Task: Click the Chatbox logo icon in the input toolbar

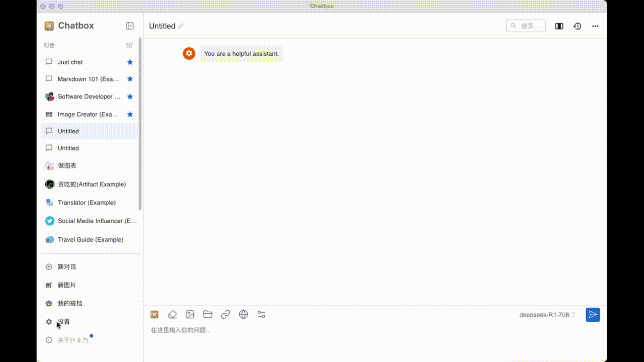Action: (x=154, y=314)
